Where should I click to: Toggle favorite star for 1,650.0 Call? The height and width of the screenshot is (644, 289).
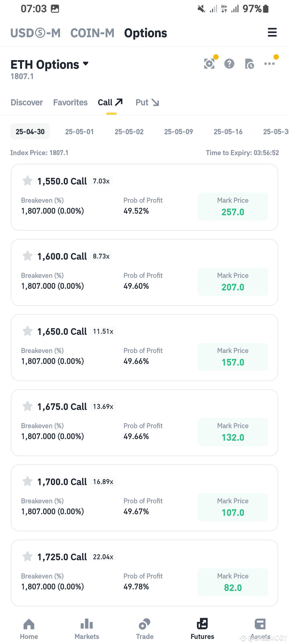pyautogui.click(x=27, y=331)
